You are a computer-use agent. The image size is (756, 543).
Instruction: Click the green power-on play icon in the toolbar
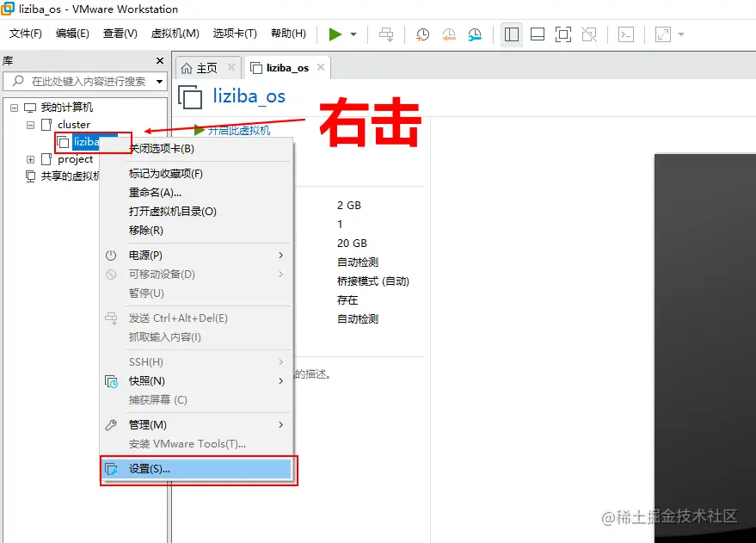335,34
